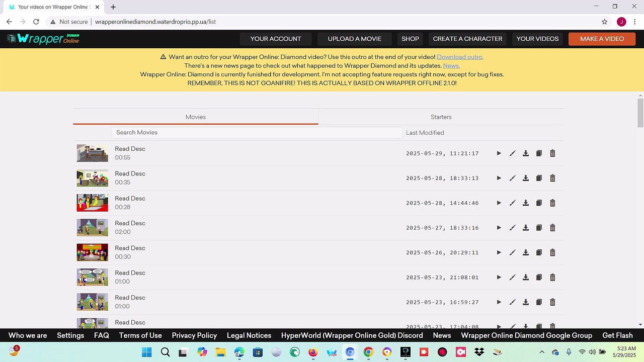Edit the 00:28 video from 14:44:46
The image size is (644, 362).
tap(512, 203)
